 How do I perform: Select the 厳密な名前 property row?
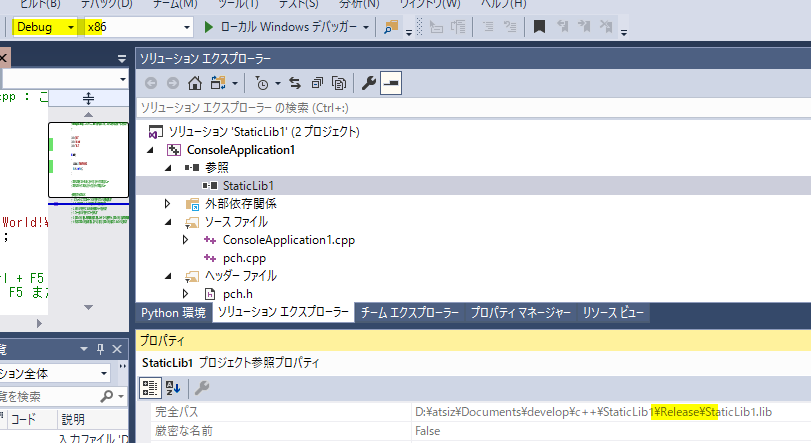pyautogui.click(x=481, y=431)
